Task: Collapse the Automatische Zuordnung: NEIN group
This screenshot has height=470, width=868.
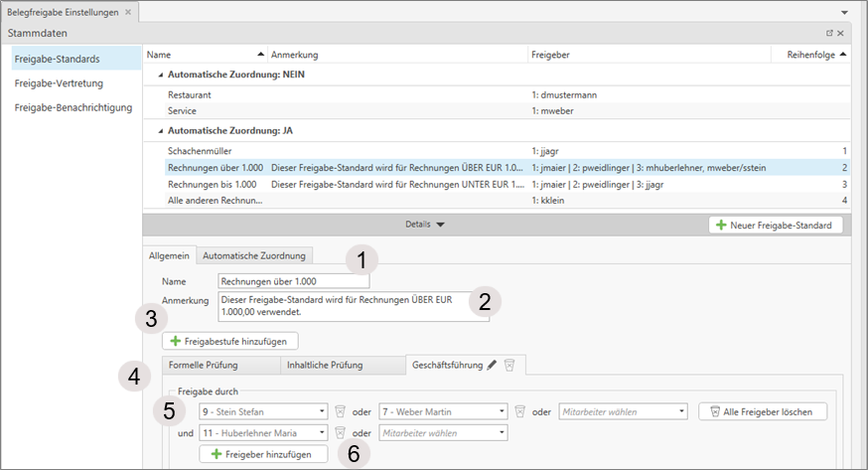Action: [161, 75]
